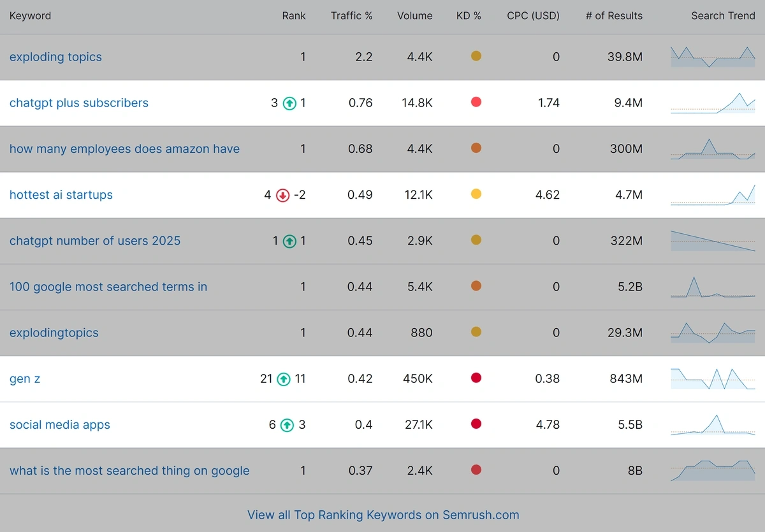Open search trend chart for amazon employees keyword
This screenshot has height=532, width=765.
713,149
